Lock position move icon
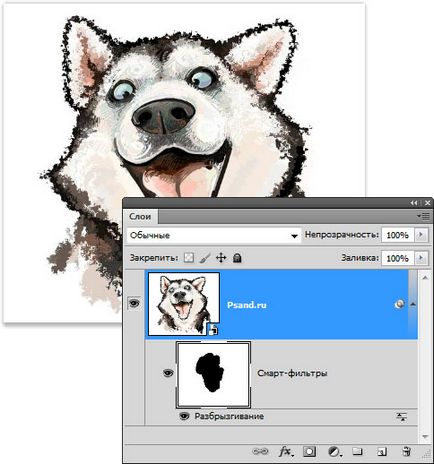The image size is (434, 464). click(221, 258)
